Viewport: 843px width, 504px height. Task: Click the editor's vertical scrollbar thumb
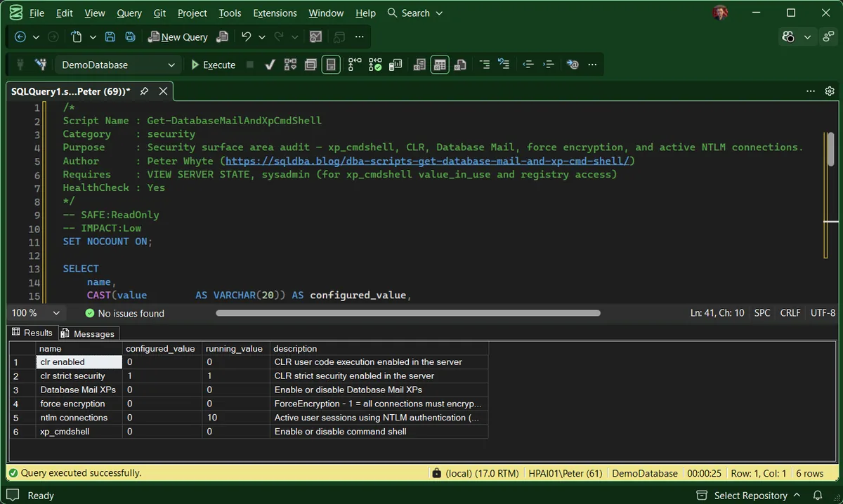tap(830, 150)
